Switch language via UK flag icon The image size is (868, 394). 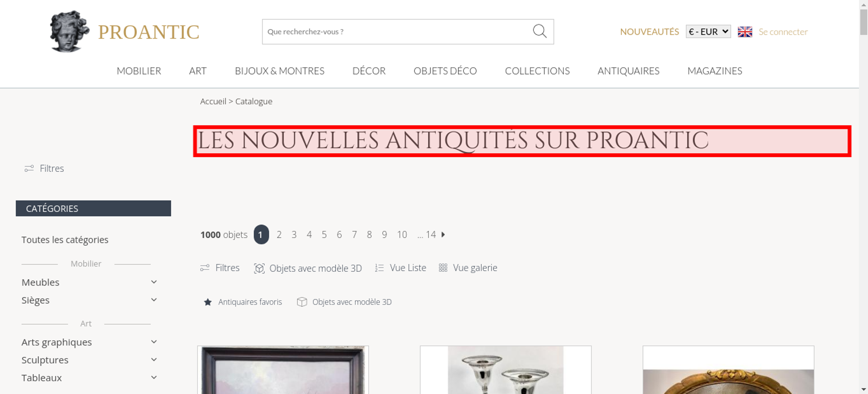[x=745, y=32]
